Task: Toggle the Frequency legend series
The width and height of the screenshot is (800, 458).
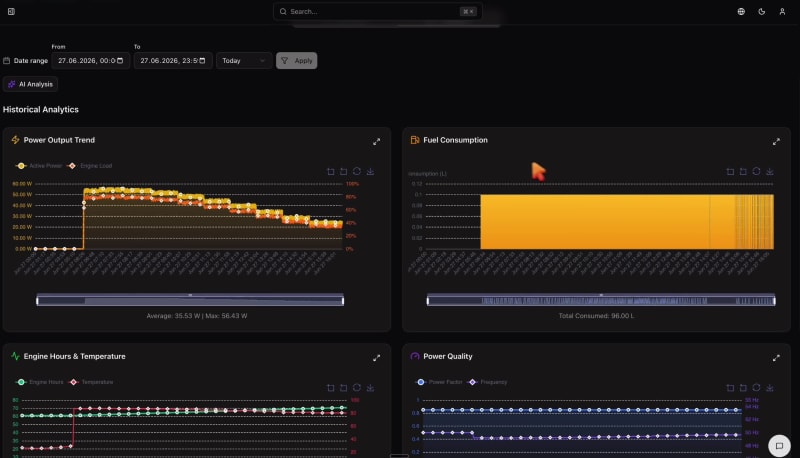Action: point(487,382)
